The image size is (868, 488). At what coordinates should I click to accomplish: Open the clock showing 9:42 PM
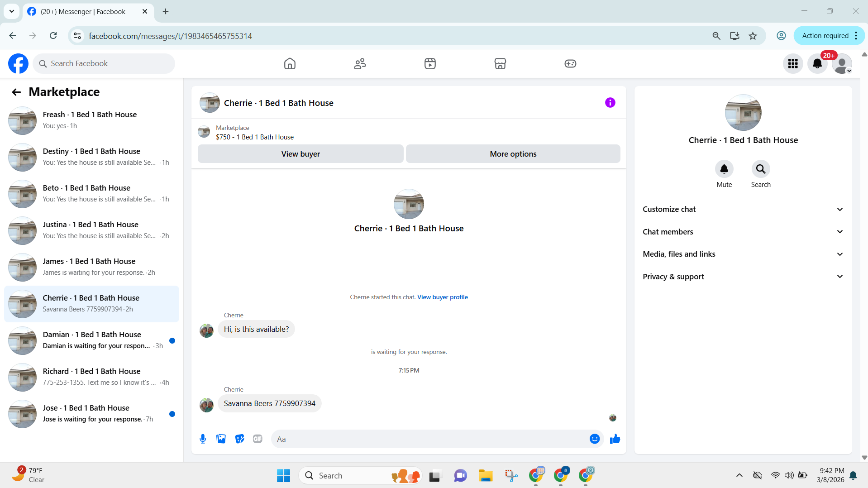pyautogui.click(x=830, y=475)
